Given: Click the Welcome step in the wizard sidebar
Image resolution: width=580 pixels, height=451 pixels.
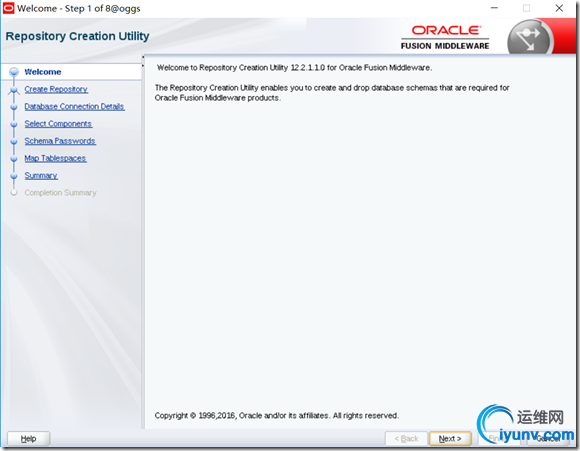Looking at the screenshot, I should [x=43, y=72].
